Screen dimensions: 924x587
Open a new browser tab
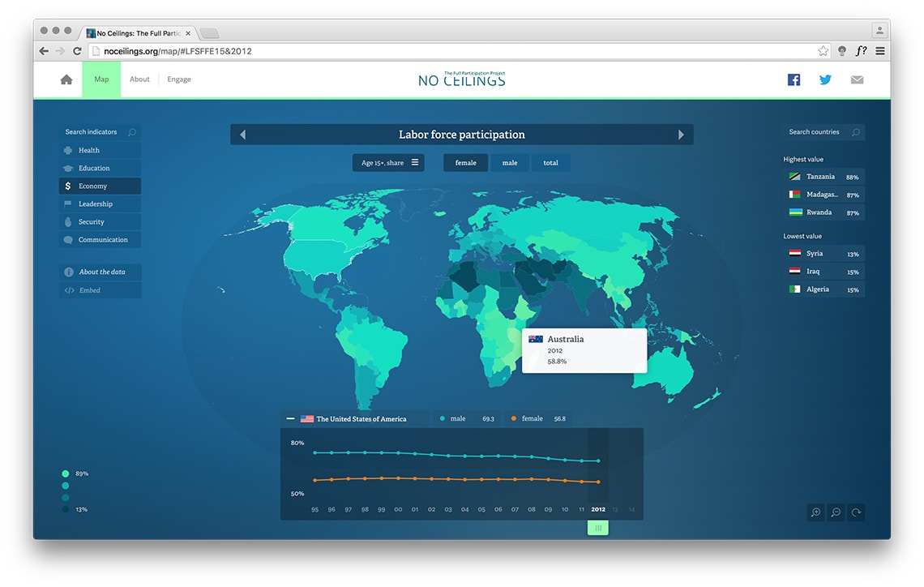pyautogui.click(x=209, y=33)
